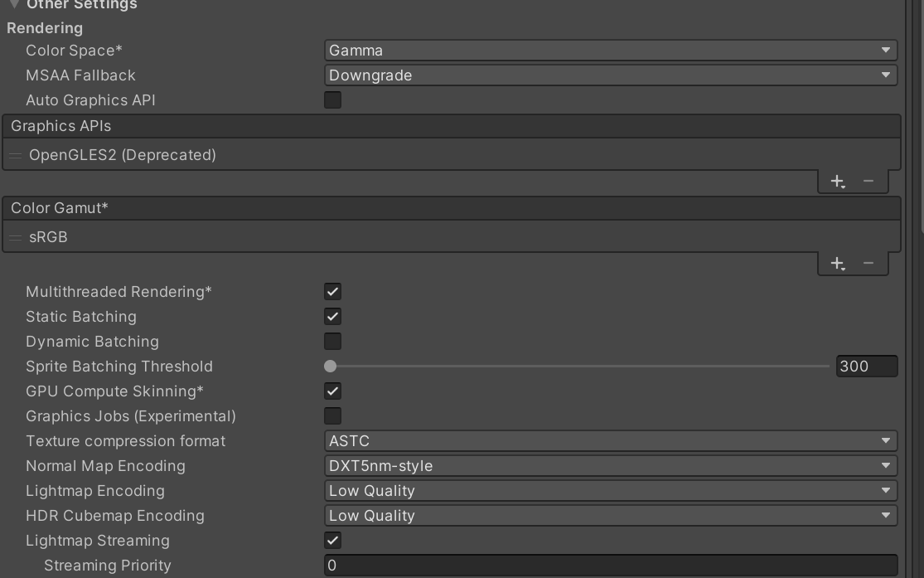Screen dimensions: 924x578
Task: Open Texture compression format dropdown
Action: (x=611, y=440)
